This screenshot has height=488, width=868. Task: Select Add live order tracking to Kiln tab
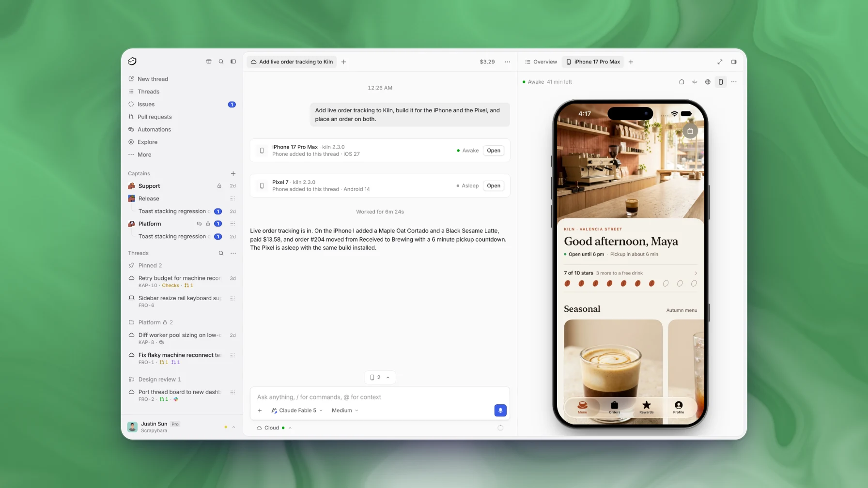[292, 61]
